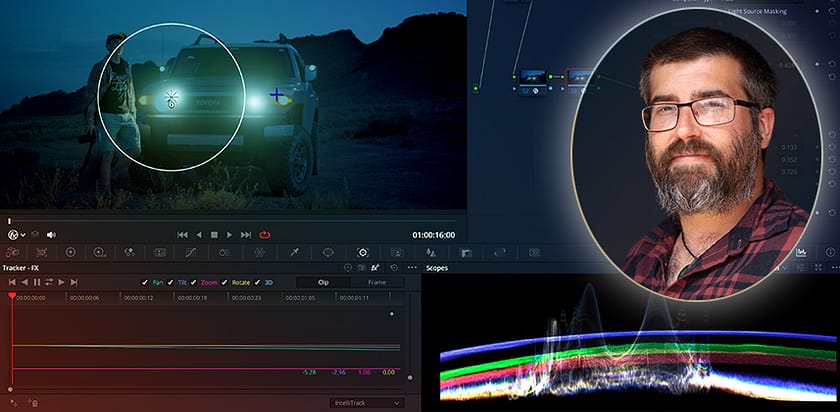The height and width of the screenshot is (412, 840).
Task: Select the red tracker graph playhead
Action: (x=12, y=296)
